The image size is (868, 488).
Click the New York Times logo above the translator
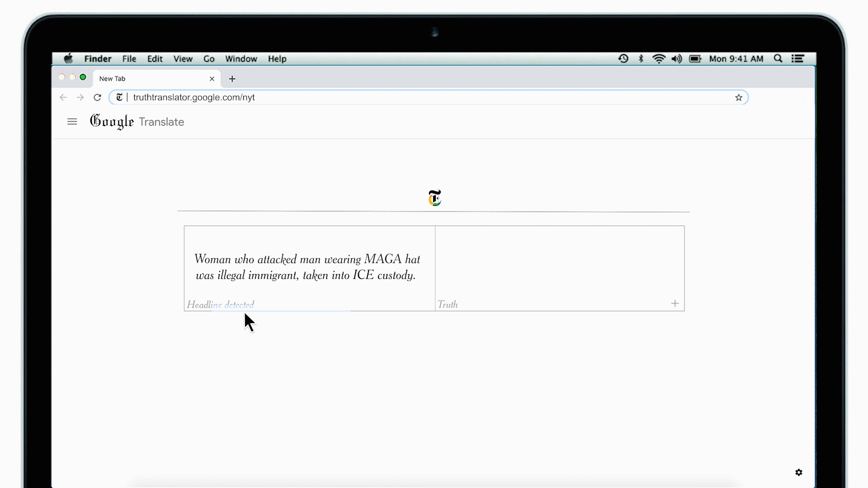pos(434,197)
